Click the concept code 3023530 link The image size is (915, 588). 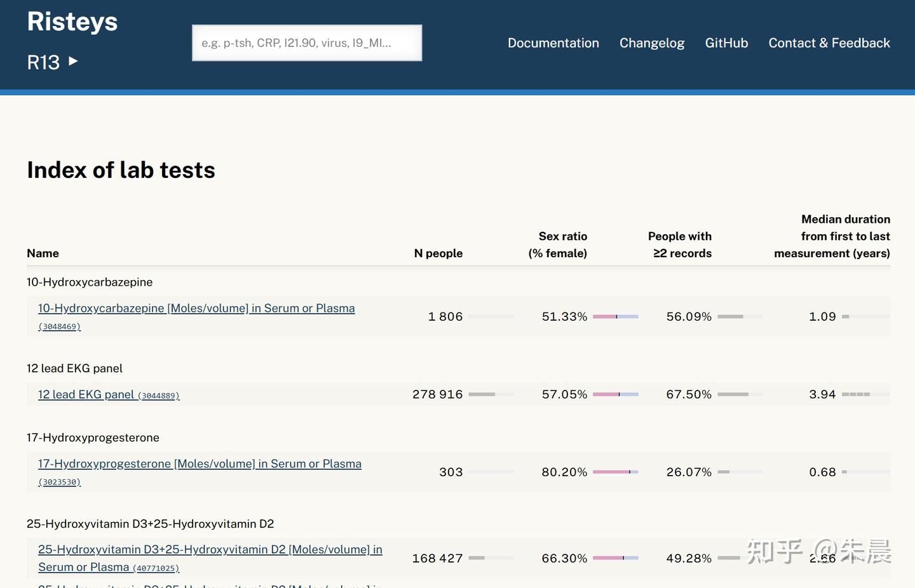point(58,482)
